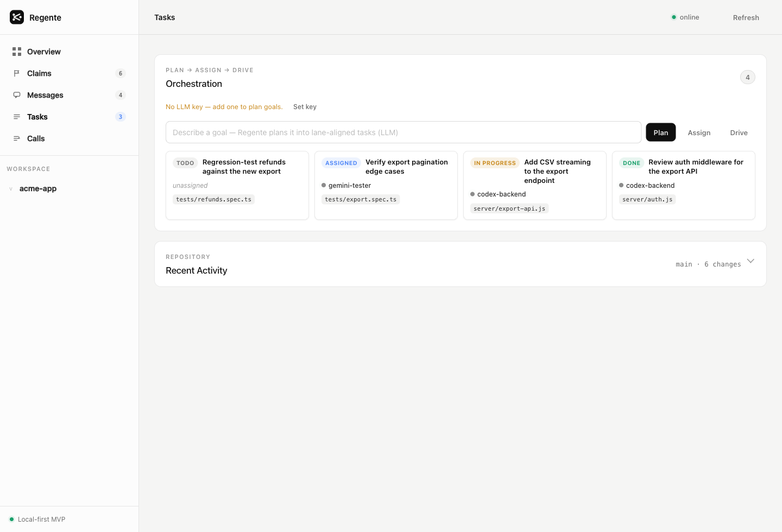This screenshot has width=782, height=532.
Task: Click the Messages count badge 4
Action: click(121, 95)
